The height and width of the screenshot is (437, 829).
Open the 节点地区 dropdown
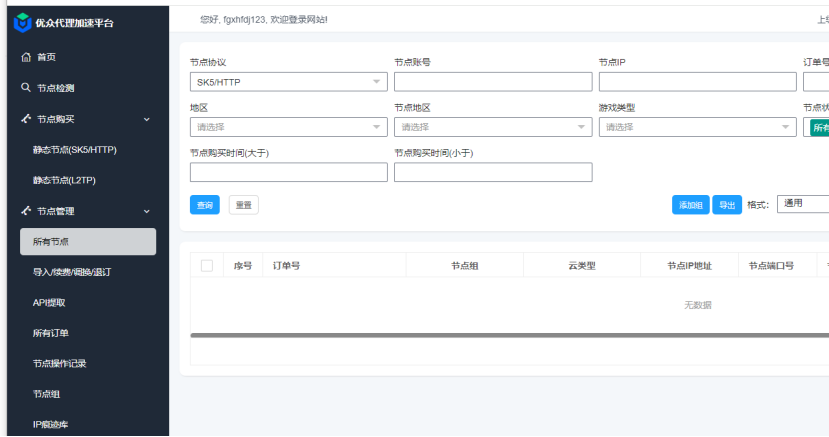tap(492, 127)
